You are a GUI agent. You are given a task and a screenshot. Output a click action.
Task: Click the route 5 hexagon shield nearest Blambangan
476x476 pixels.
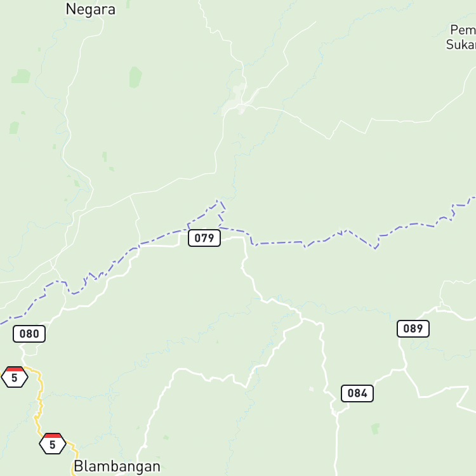pyautogui.click(x=53, y=444)
